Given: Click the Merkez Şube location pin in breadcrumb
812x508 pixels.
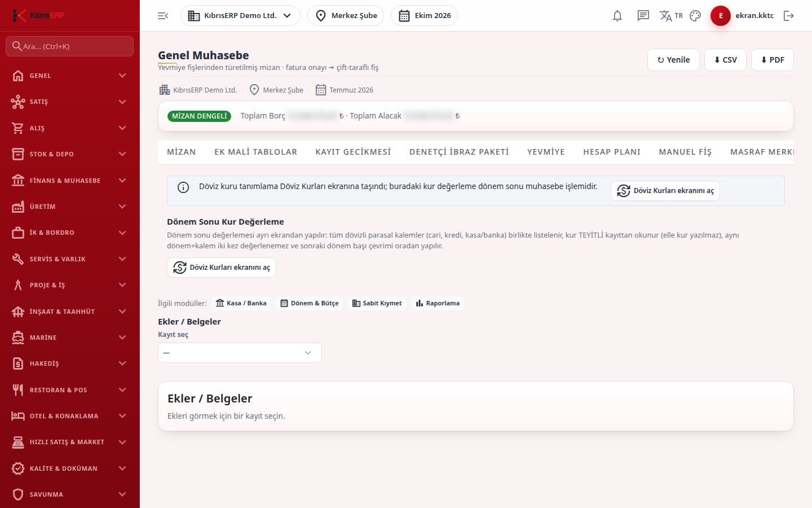Looking at the screenshot, I should point(254,90).
